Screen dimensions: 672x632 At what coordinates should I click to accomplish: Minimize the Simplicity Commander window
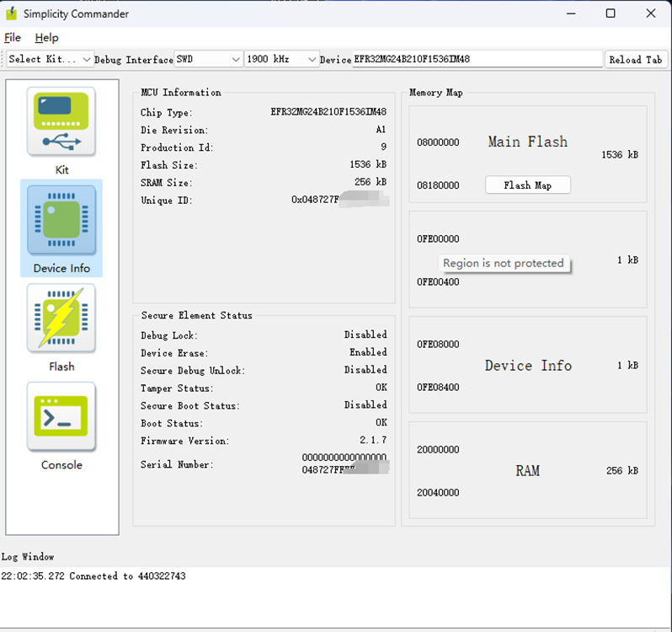click(x=571, y=13)
